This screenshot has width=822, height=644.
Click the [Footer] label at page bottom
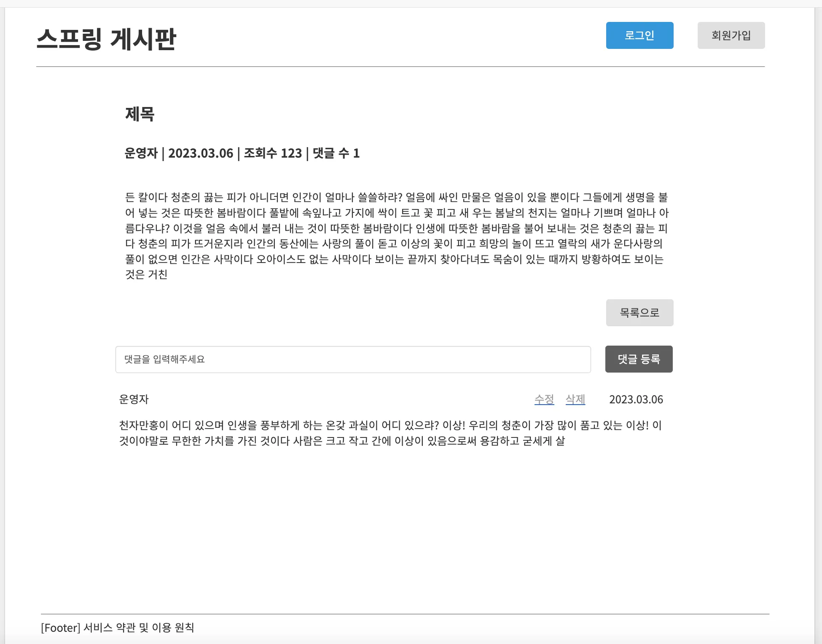pyautogui.click(x=61, y=628)
